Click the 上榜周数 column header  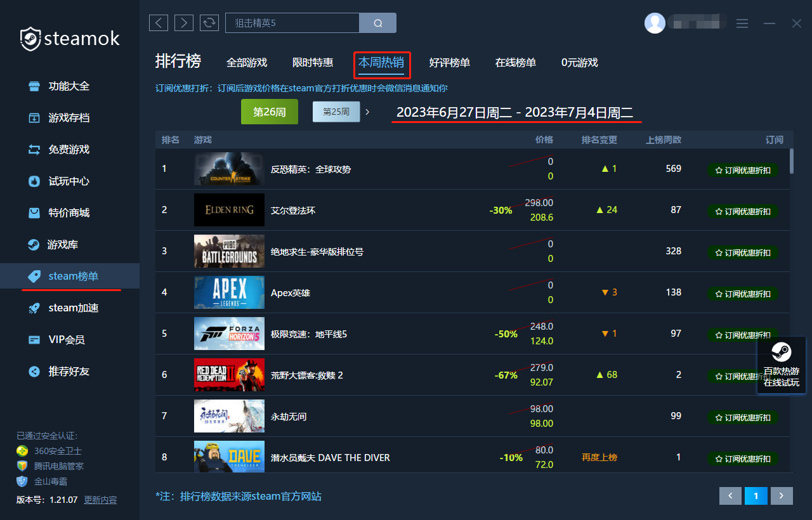click(x=664, y=140)
